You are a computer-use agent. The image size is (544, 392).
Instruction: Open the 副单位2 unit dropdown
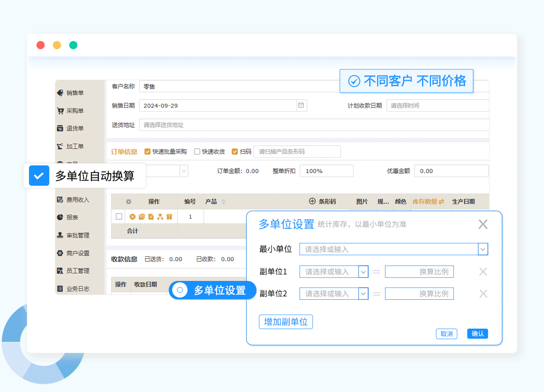point(363,294)
